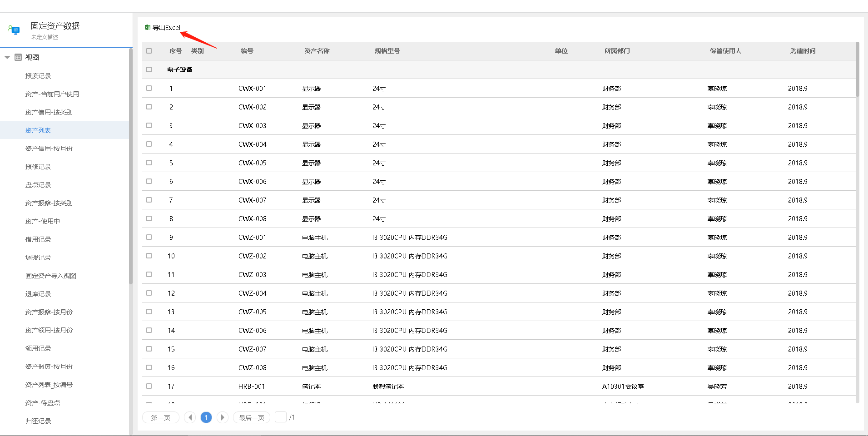
Task: Click the fixed asset data logo icon
Action: coord(14,30)
